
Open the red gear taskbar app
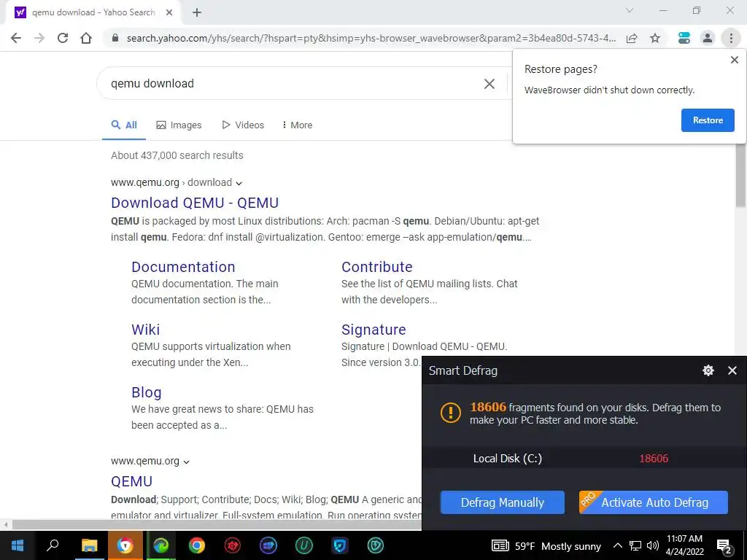233,545
